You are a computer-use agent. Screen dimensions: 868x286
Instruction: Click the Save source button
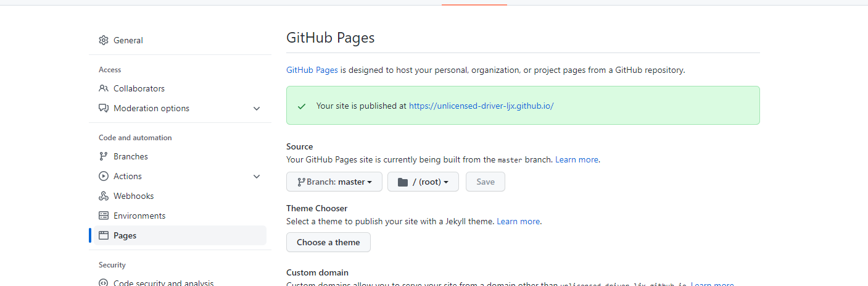[486, 182]
